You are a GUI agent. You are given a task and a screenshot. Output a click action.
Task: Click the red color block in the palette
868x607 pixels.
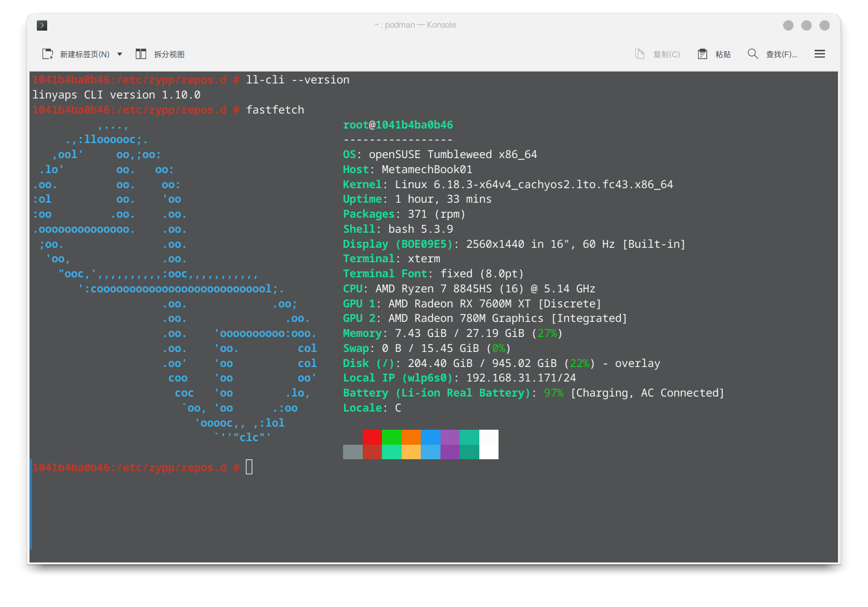[x=372, y=437]
